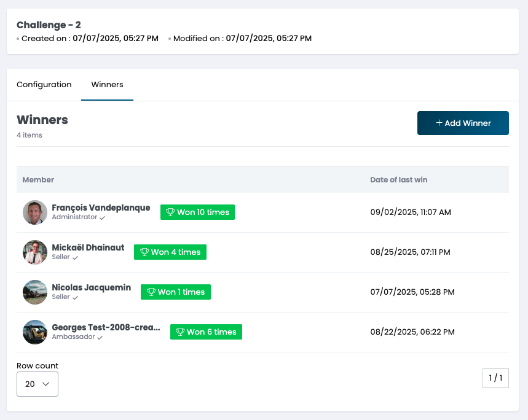
Task: Click François Vandeplanque's profile avatar
Action: (x=35, y=212)
